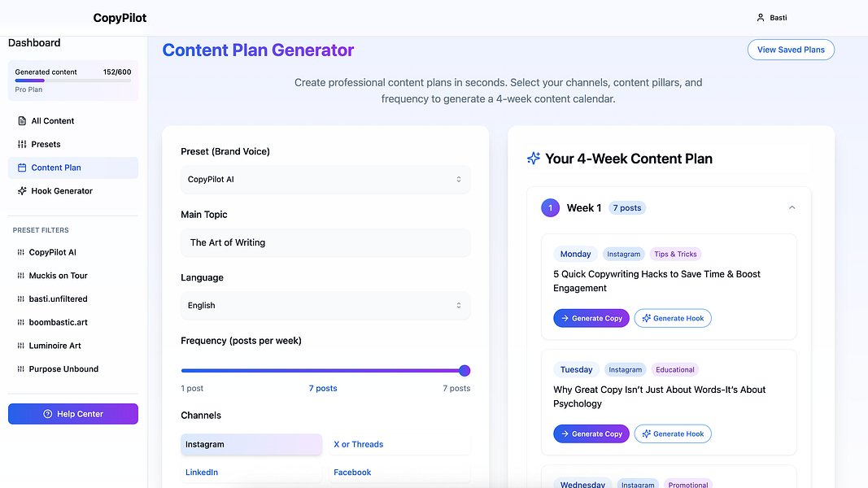Viewport: 868px width, 488px height.
Task: Enable the X or Threads channel
Action: [x=399, y=444]
